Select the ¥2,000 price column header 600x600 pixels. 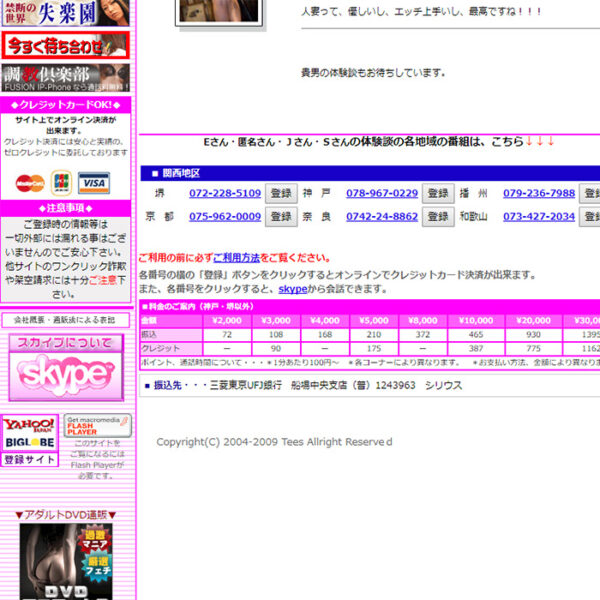point(227,321)
